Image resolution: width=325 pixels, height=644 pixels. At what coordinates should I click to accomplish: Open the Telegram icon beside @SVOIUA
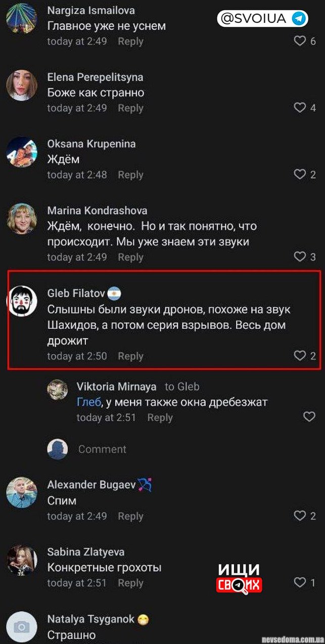(299, 19)
